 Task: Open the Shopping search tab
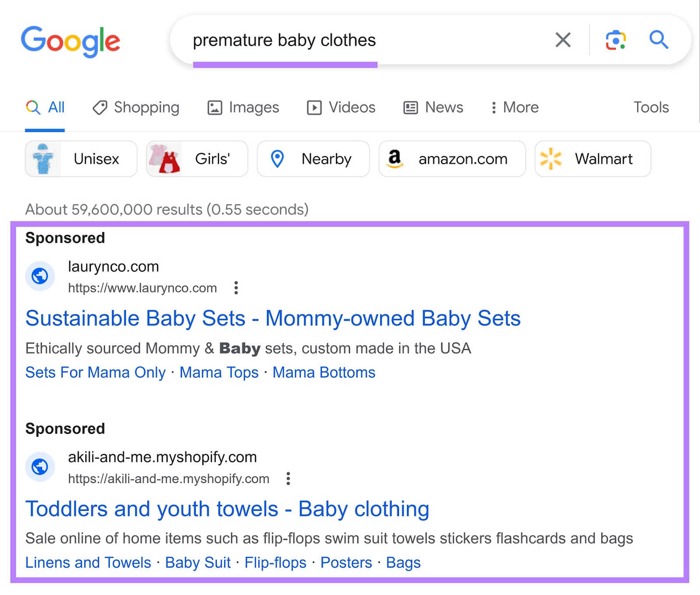point(136,107)
